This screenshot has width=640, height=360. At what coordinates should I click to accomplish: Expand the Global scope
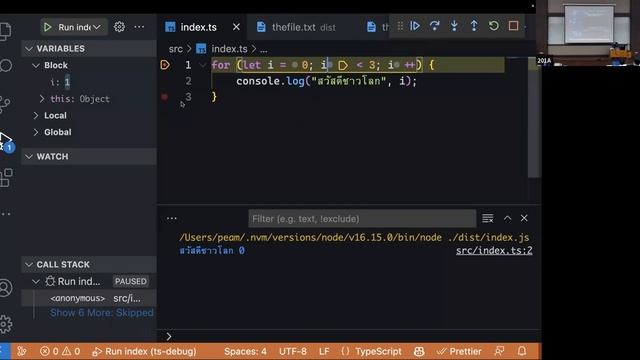tap(36, 132)
